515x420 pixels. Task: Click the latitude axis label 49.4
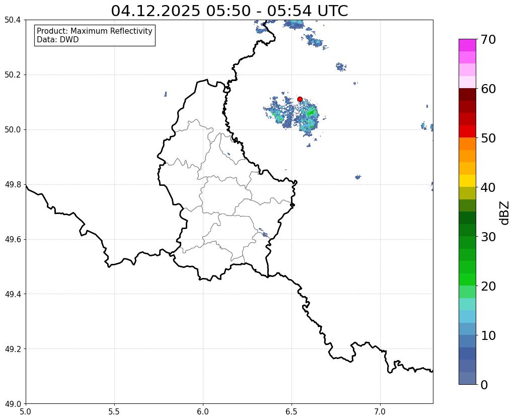tap(13, 294)
